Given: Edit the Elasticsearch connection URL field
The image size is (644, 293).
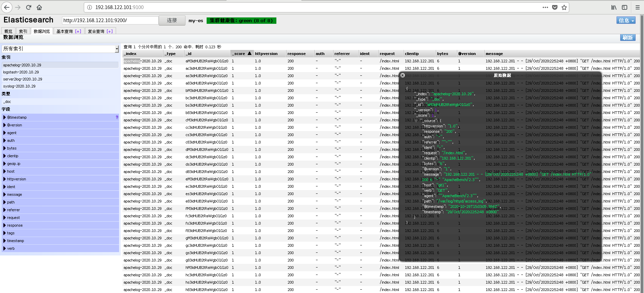Looking at the screenshot, I should pos(110,20).
